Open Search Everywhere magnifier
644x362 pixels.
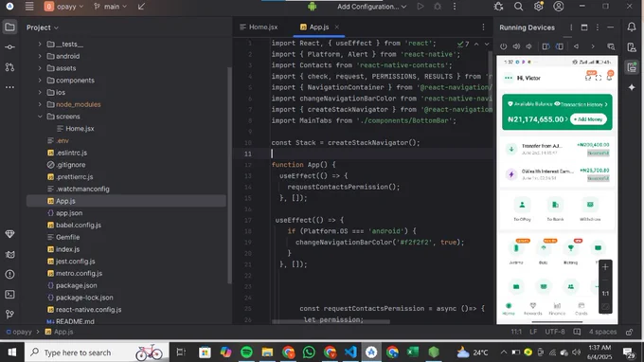(518, 7)
